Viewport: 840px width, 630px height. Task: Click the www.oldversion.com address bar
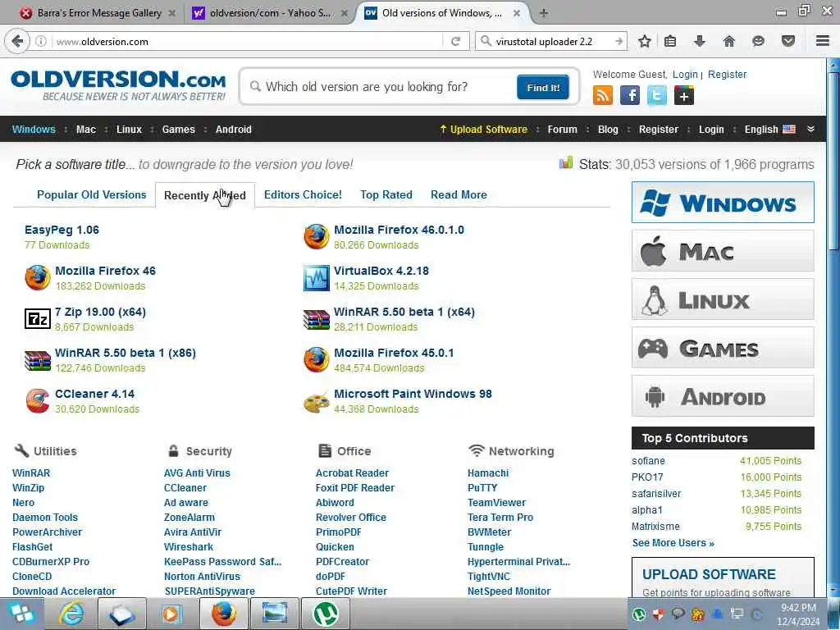pos(246,41)
